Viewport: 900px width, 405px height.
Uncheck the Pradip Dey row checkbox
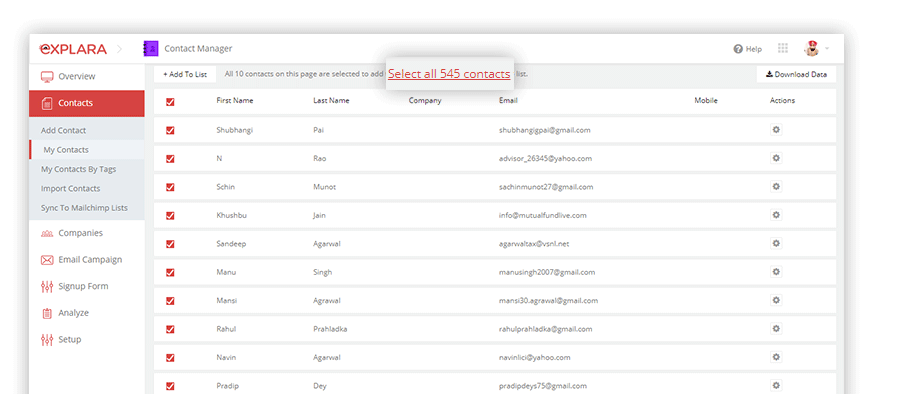point(170,386)
